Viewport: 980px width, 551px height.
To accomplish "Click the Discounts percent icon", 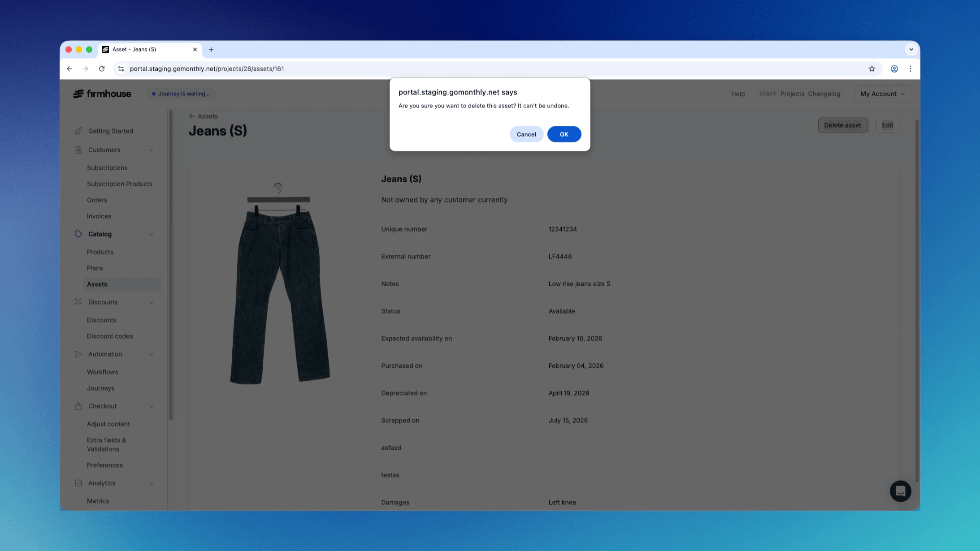I will coord(78,302).
